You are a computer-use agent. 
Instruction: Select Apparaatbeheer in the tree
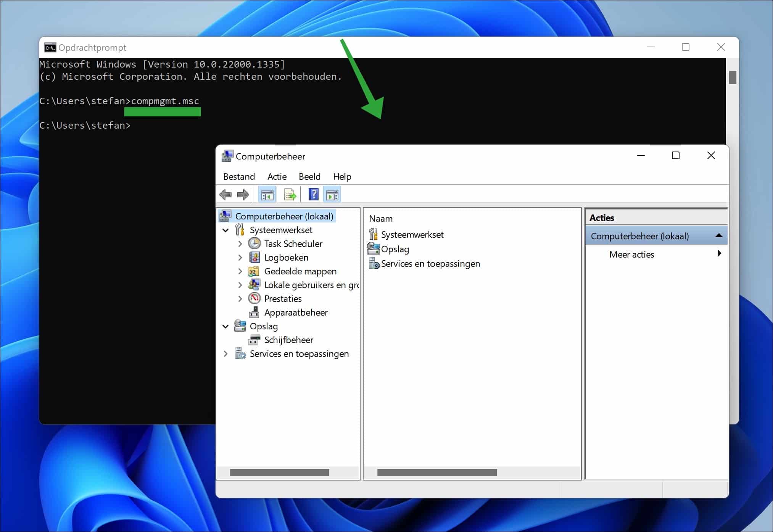click(x=296, y=313)
